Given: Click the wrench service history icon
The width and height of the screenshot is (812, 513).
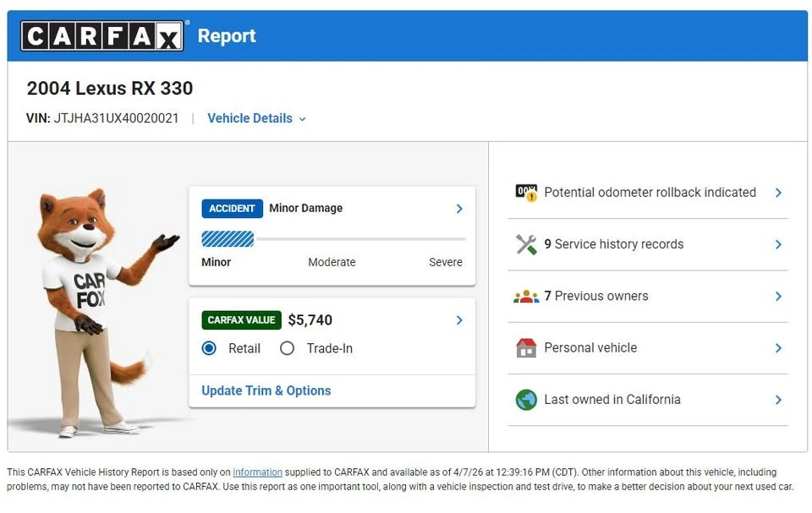Looking at the screenshot, I should (x=526, y=244).
